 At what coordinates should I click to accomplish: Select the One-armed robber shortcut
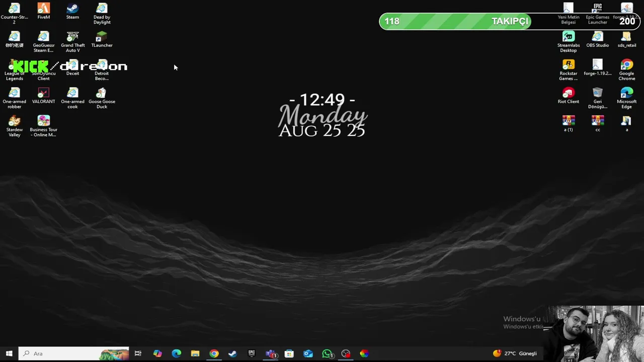(x=14, y=98)
